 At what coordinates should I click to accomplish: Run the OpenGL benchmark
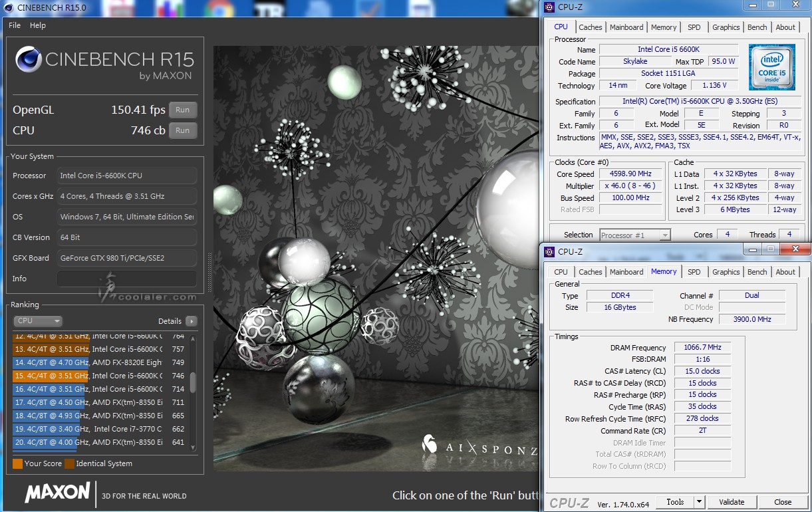(183, 110)
